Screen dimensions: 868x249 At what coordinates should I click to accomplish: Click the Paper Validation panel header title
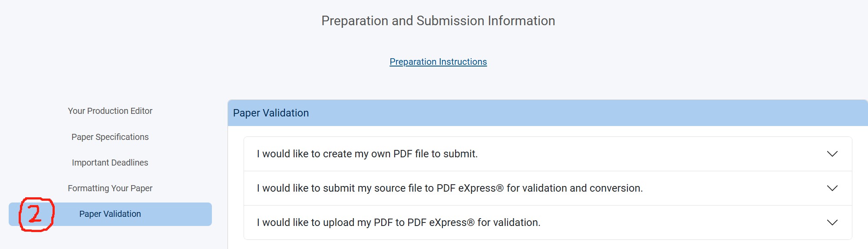coord(271,113)
